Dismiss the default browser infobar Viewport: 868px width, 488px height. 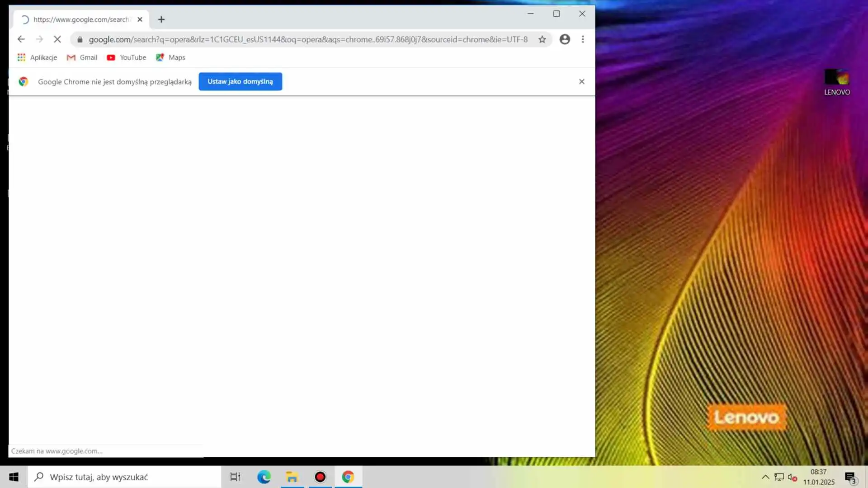click(x=581, y=81)
